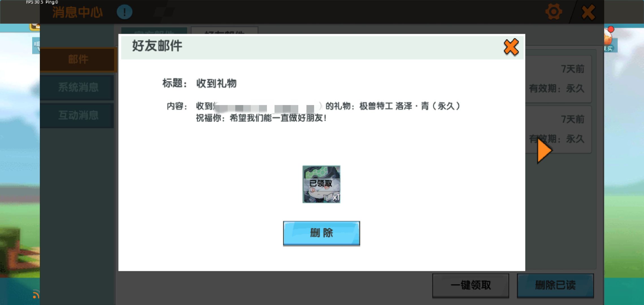
Task: Click the megaphone announcement icon
Action: coord(36,45)
